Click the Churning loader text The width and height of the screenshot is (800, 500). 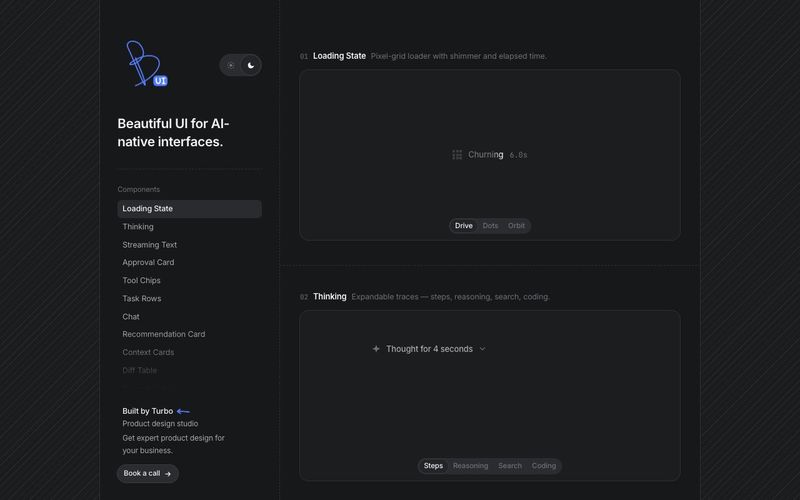pyautogui.click(x=486, y=155)
